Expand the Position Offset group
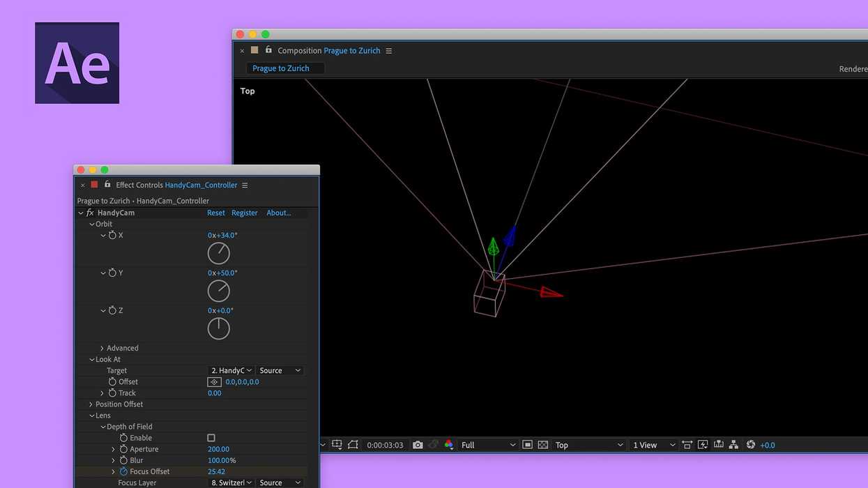The width and height of the screenshot is (868, 488). pos(91,404)
